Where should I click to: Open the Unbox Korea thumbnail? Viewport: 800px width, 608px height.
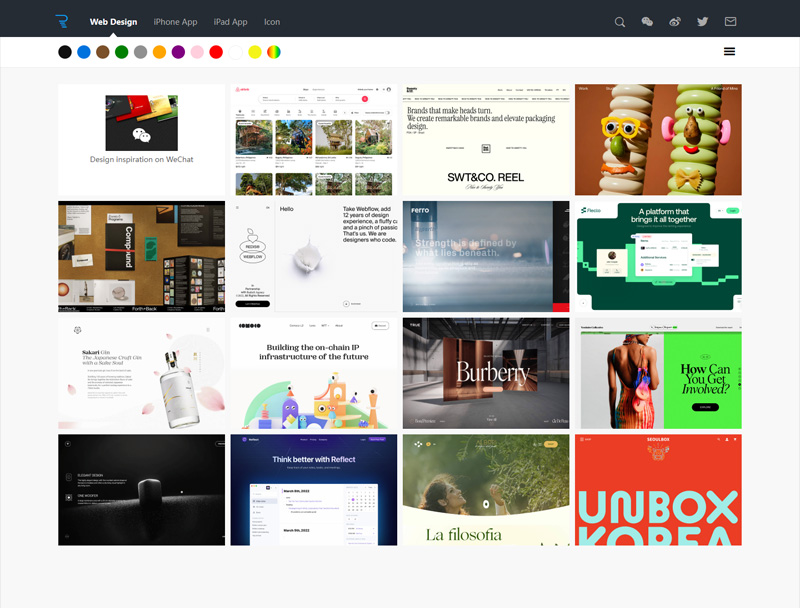tap(658, 490)
